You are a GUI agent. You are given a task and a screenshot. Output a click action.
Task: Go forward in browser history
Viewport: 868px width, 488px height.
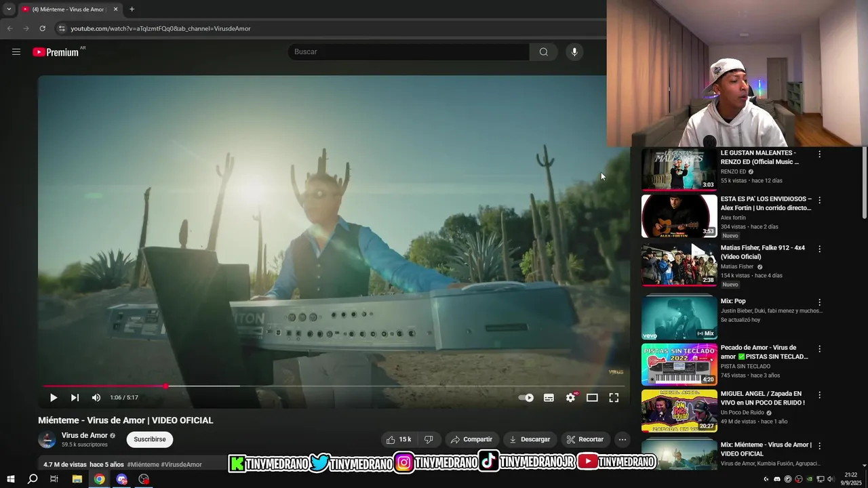(x=26, y=28)
